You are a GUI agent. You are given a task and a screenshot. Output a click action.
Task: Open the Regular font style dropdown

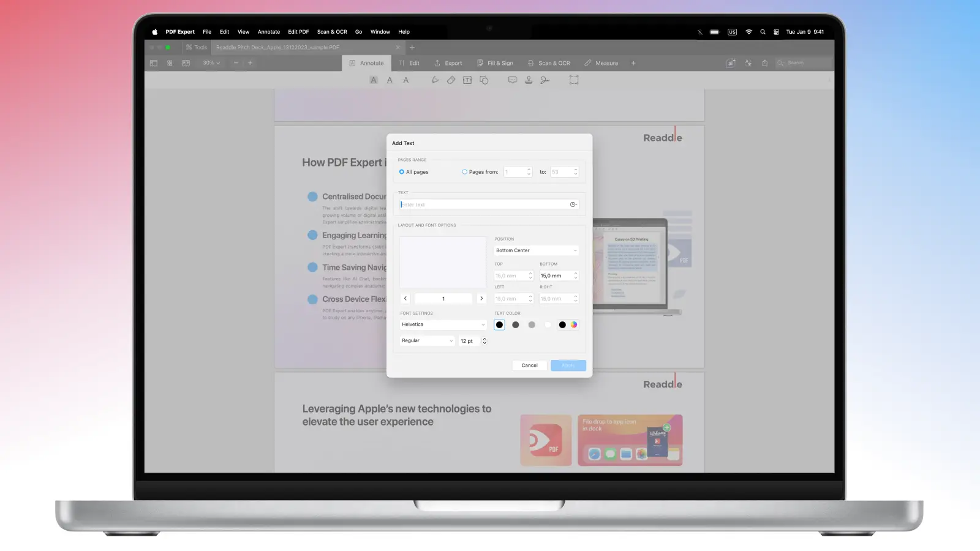tap(427, 341)
